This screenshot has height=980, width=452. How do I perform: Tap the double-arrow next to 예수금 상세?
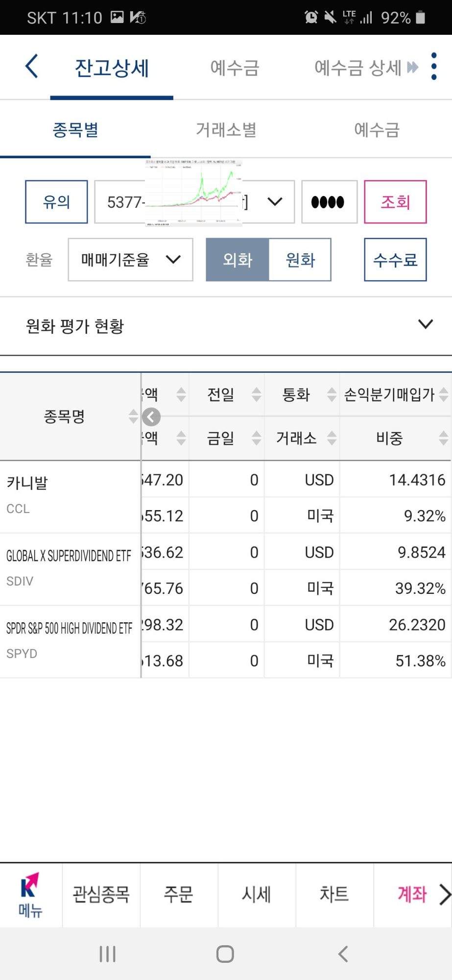[413, 67]
